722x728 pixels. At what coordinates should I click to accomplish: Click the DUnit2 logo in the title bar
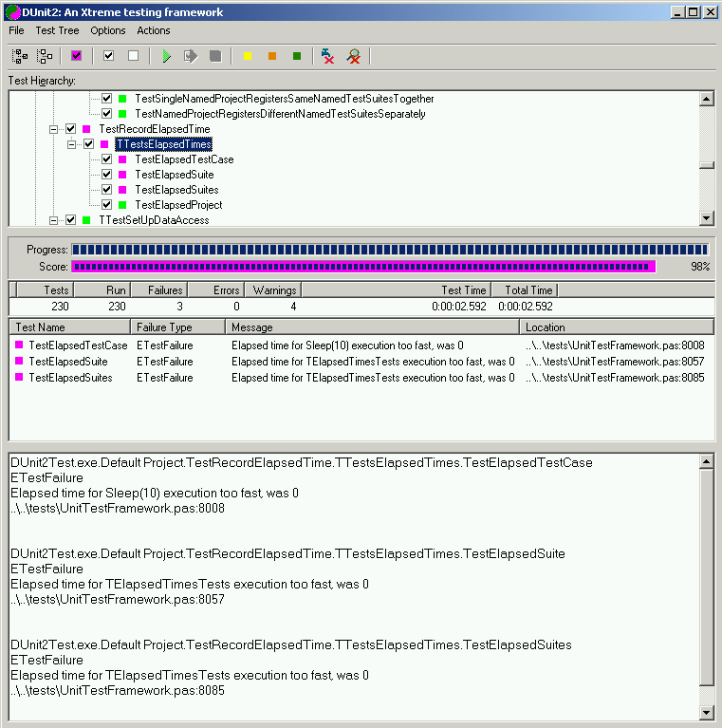pos(13,12)
